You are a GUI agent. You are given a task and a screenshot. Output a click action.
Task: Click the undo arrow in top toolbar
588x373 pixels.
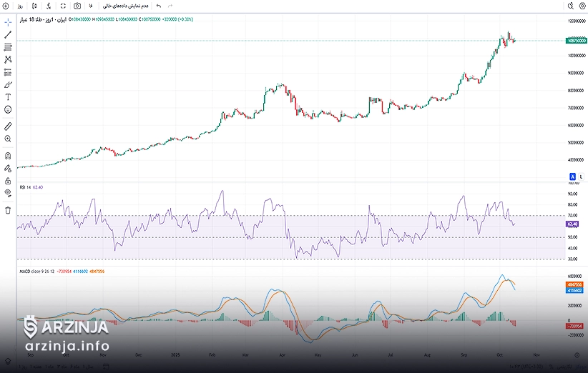click(158, 6)
